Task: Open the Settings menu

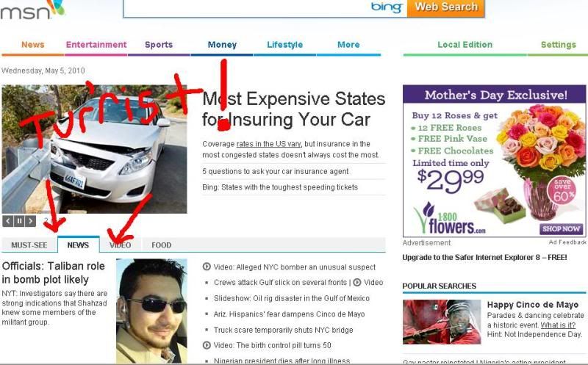Action: (x=558, y=45)
